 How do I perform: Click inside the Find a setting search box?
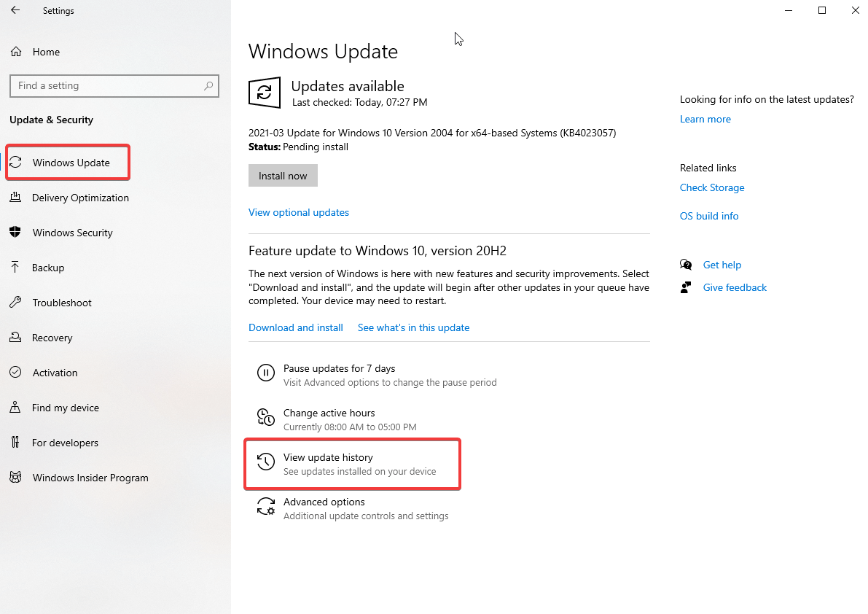click(x=114, y=85)
